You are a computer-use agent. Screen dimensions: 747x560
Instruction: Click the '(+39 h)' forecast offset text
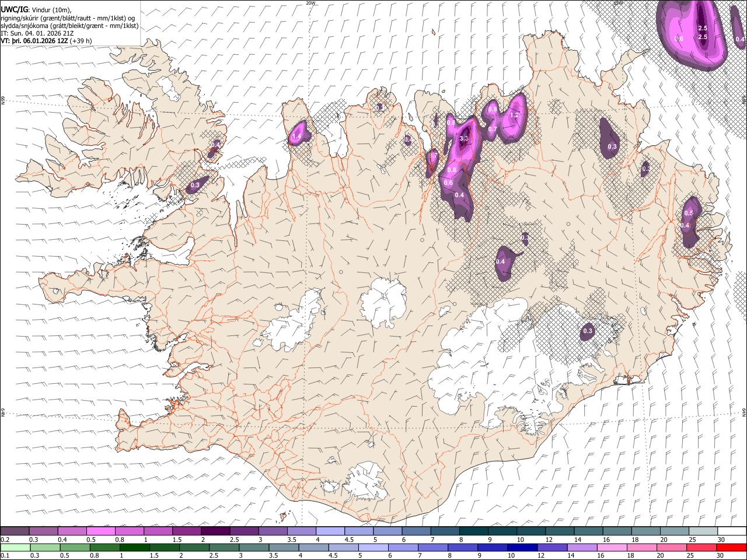pyautogui.click(x=81, y=41)
